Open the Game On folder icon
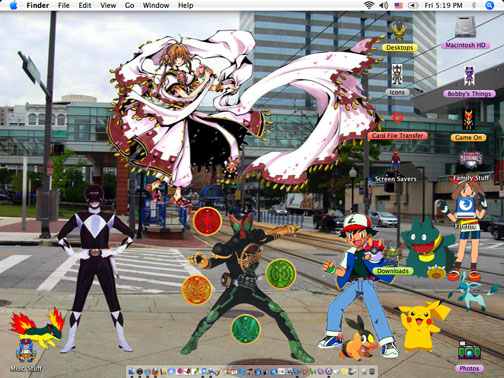The height and width of the screenshot is (378, 504). tap(468, 119)
